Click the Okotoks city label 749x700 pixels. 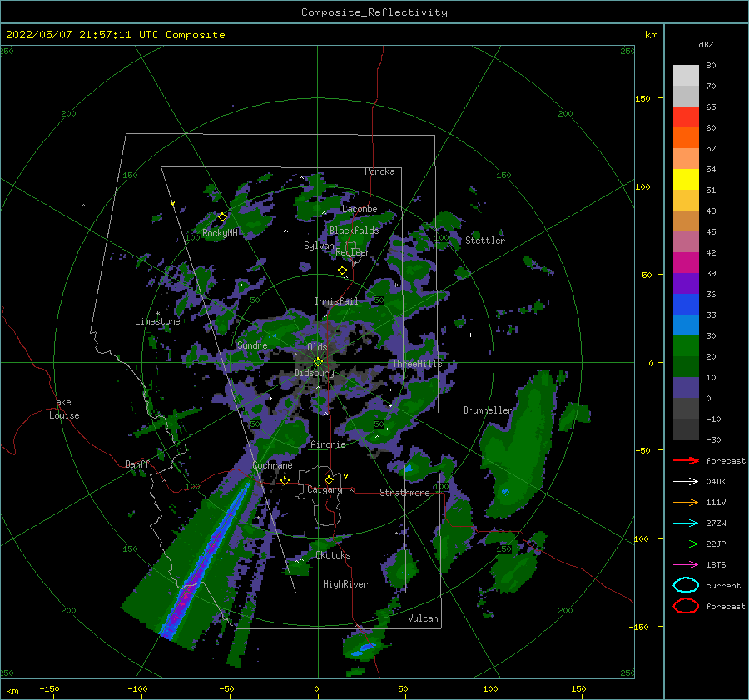333,555
